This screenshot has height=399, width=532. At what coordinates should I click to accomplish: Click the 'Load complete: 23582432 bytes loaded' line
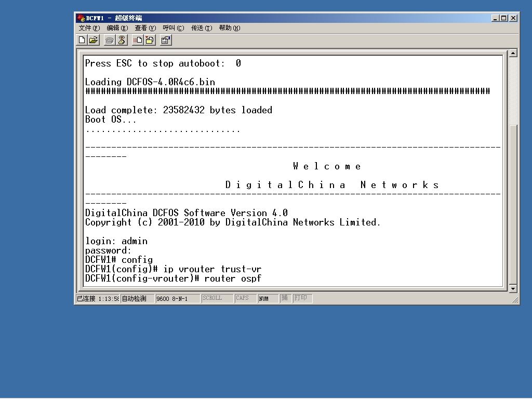coord(179,110)
